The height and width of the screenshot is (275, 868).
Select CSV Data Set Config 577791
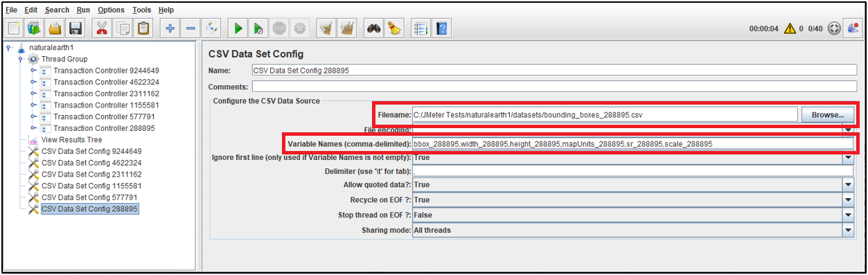(x=89, y=197)
